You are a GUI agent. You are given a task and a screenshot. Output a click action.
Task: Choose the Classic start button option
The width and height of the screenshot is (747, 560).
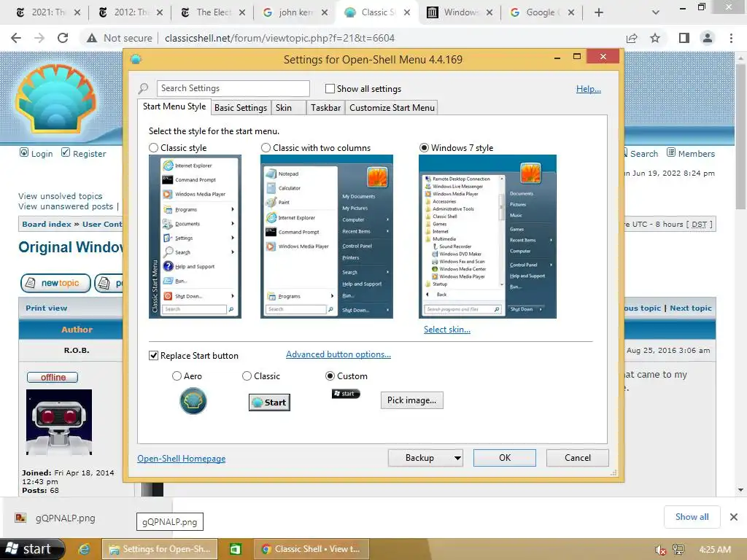247,376
